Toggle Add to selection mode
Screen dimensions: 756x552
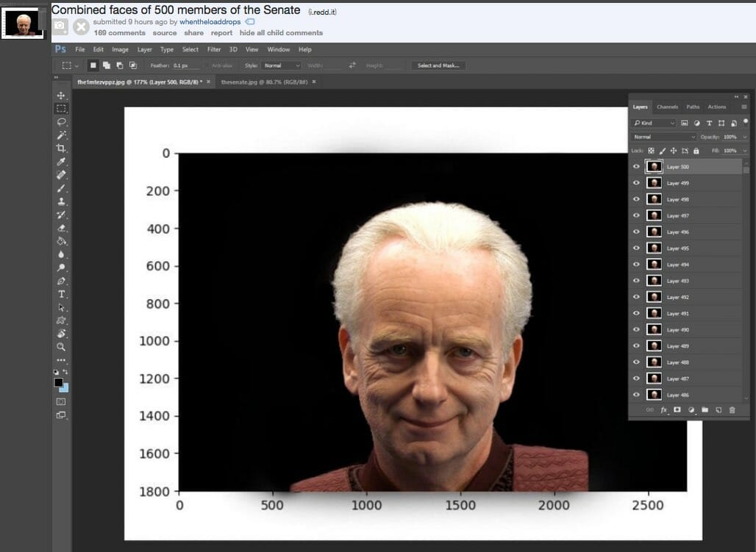(107, 65)
